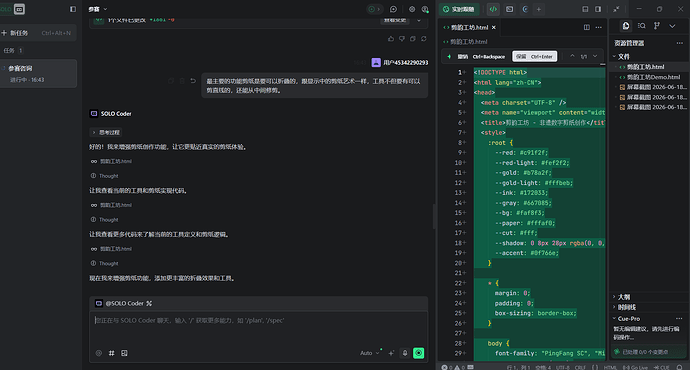Stop generation with green button
This screenshot has height=370, width=690.
[418, 353]
